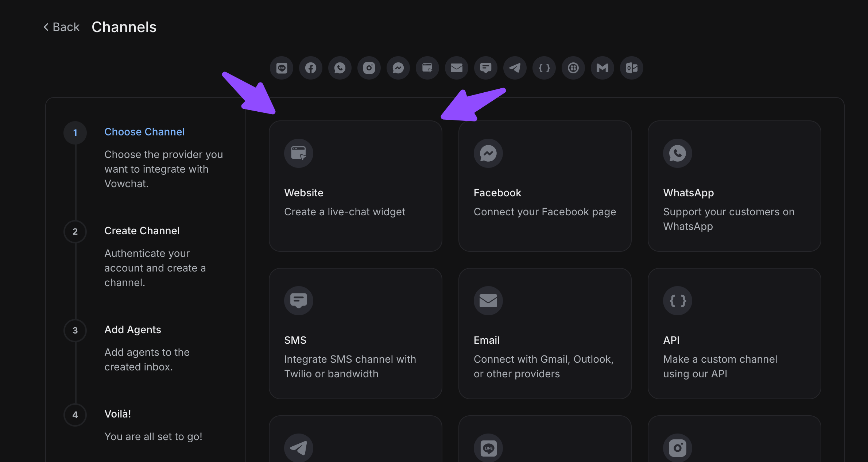Click the Telegram icon in top icon row
Image resolution: width=868 pixels, height=462 pixels.
tap(515, 68)
